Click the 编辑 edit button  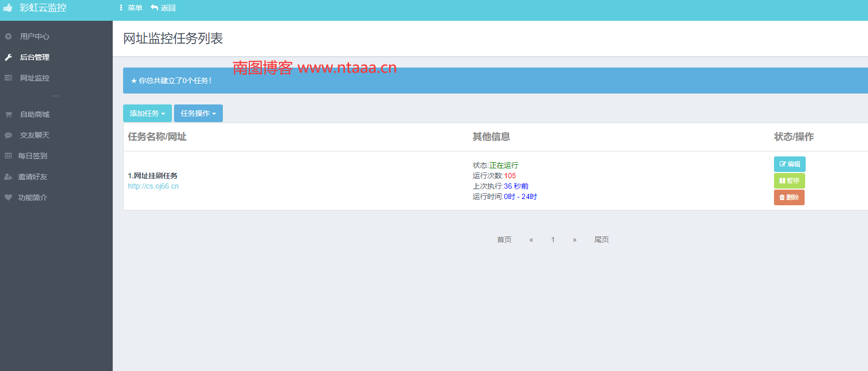(x=790, y=164)
